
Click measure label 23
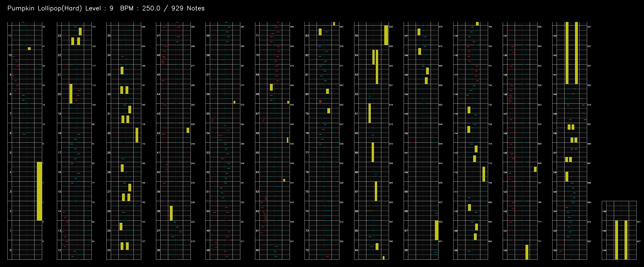[59, 35]
